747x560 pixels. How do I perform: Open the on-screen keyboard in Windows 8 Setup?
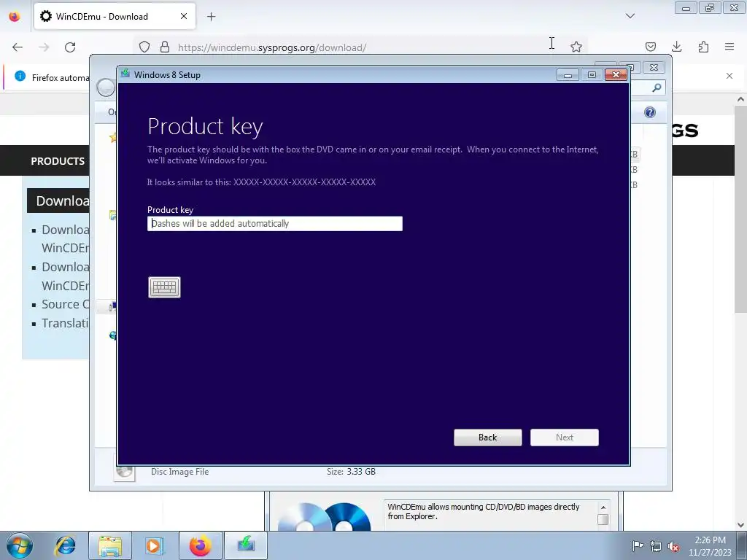point(164,287)
